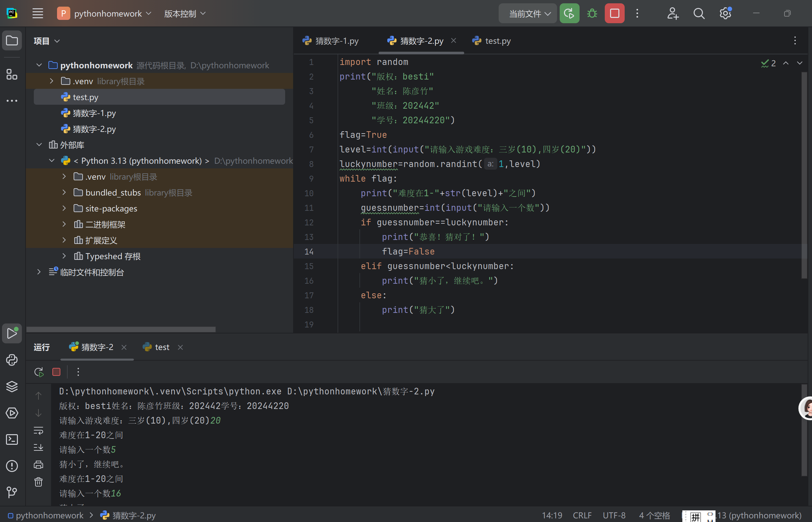Screen dimensions: 812x522
Task: Expand the 临时文件和控制台 tree node
Action: click(39, 272)
